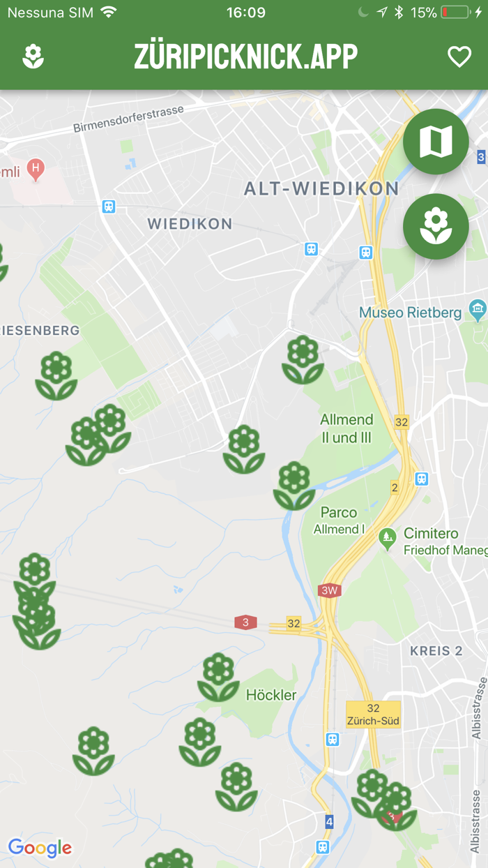Select the picnic marker near Allmend II und III
The height and width of the screenshot is (868, 488).
pyautogui.click(x=303, y=359)
